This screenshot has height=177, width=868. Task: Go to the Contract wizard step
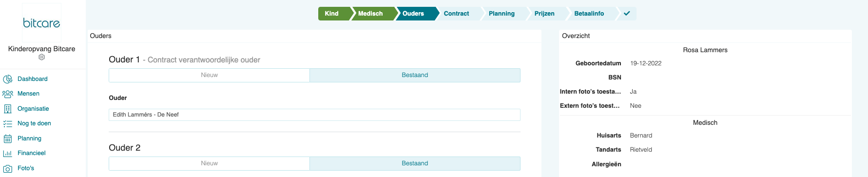[456, 13]
